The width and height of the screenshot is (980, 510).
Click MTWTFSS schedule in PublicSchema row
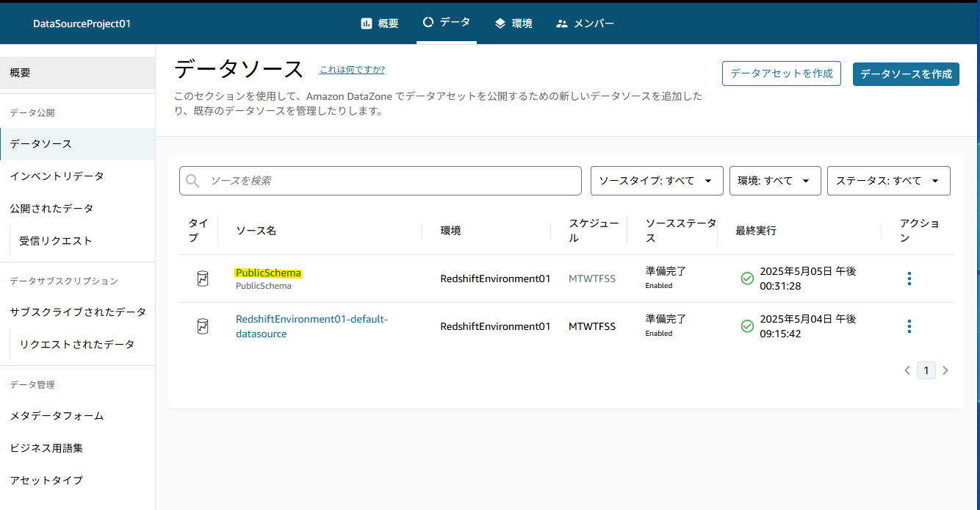(592, 279)
